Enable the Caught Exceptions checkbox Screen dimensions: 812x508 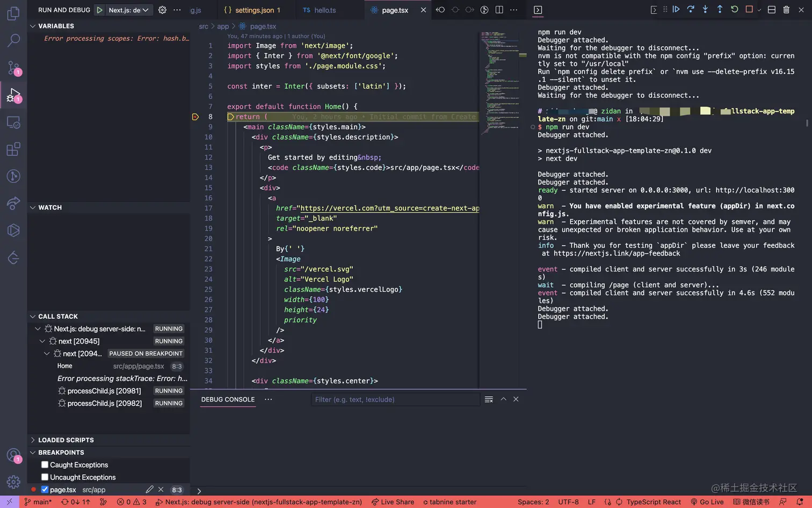point(45,464)
